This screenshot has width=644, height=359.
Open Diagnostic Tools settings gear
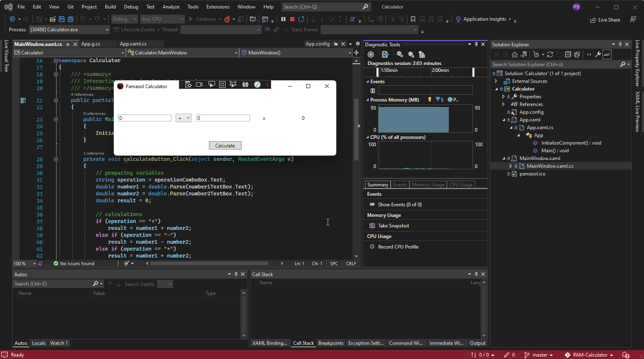point(371,54)
